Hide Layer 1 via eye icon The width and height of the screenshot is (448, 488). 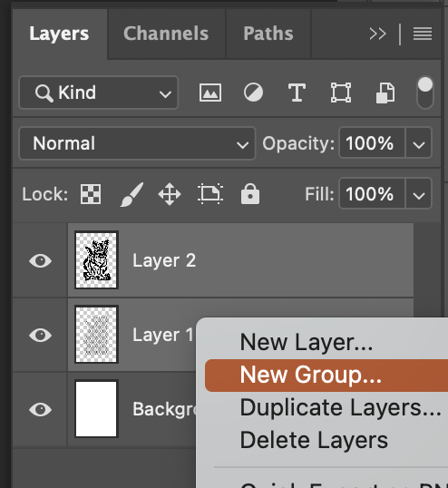click(x=41, y=336)
